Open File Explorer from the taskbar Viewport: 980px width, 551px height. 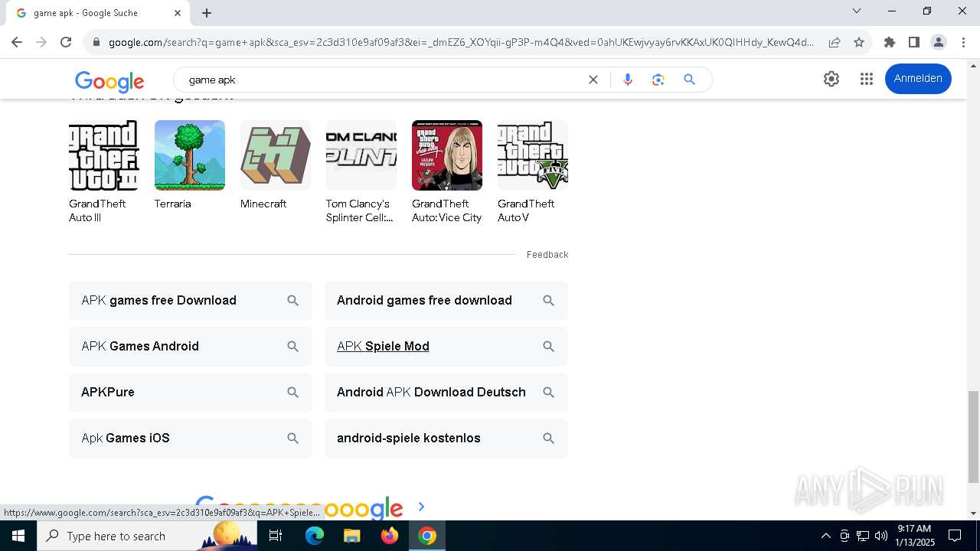click(x=351, y=536)
